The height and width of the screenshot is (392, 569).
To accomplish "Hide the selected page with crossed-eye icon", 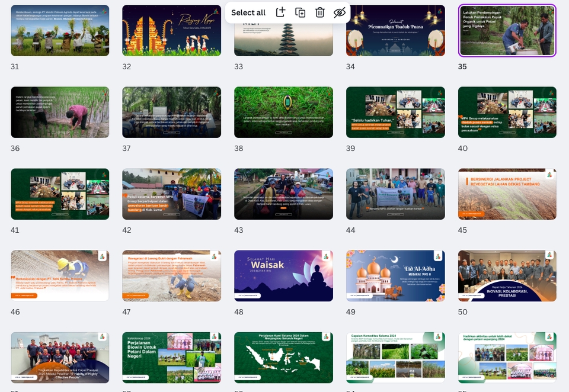I will pos(339,12).
